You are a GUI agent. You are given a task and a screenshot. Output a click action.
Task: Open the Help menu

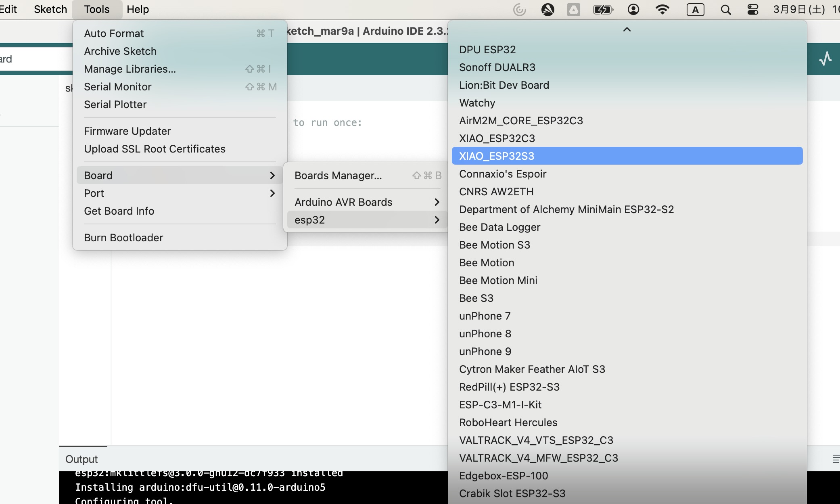coord(138,9)
